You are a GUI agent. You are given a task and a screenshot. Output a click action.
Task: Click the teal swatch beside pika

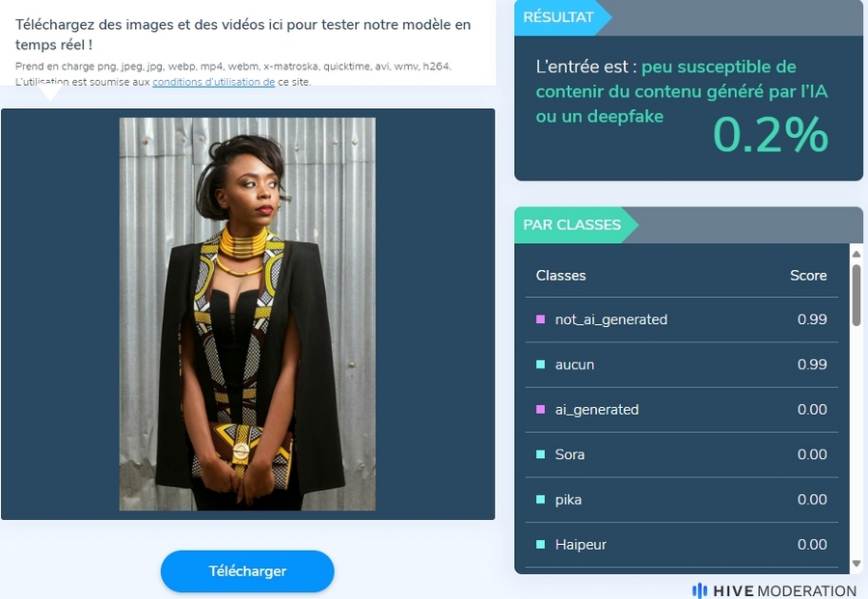[541, 500]
